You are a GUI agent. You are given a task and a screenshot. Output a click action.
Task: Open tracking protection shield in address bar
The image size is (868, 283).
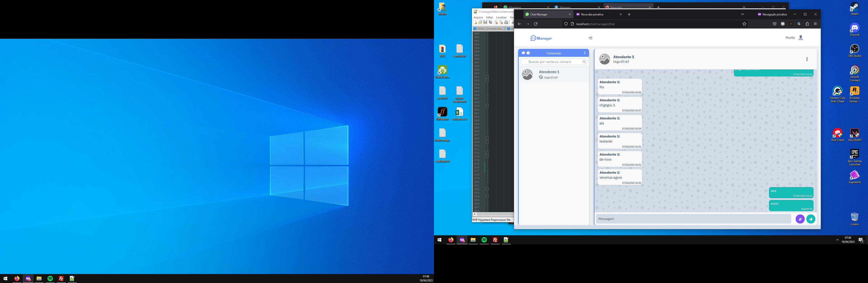pyautogui.click(x=566, y=24)
